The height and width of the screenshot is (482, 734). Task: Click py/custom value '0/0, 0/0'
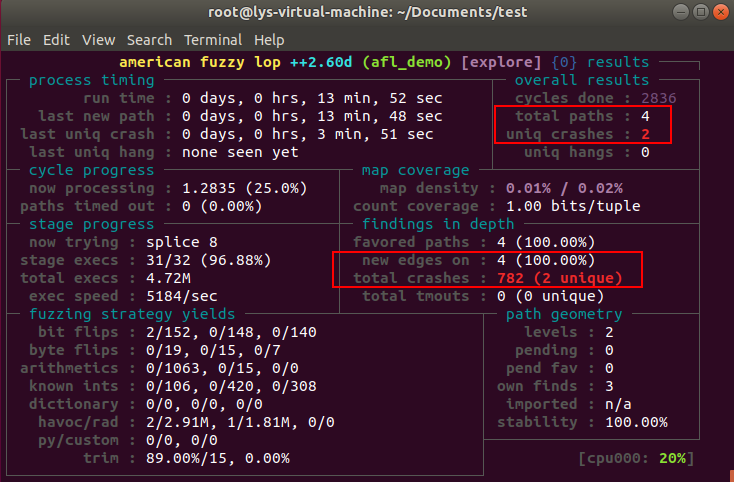point(182,440)
